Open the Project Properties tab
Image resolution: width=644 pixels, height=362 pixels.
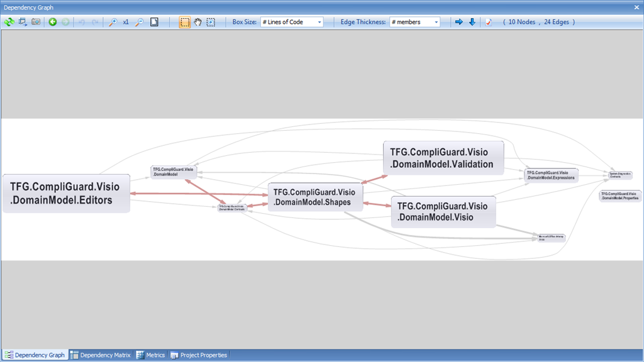pyautogui.click(x=199, y=355)
